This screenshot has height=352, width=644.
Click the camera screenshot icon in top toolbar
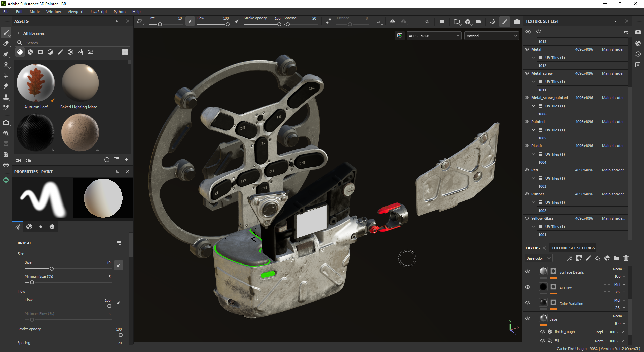517,22
